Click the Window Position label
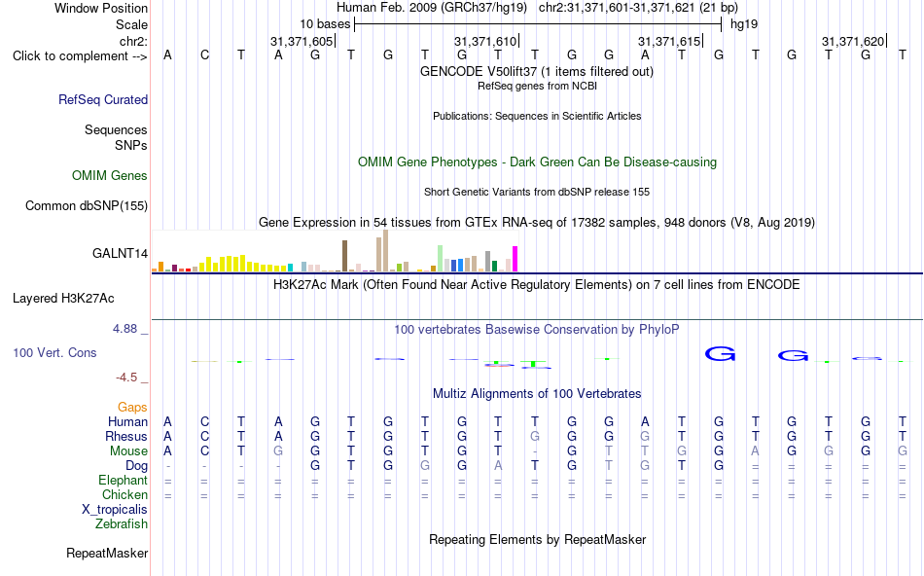The image size is (924, 576). pyautogui.click(x=101, y=8)
